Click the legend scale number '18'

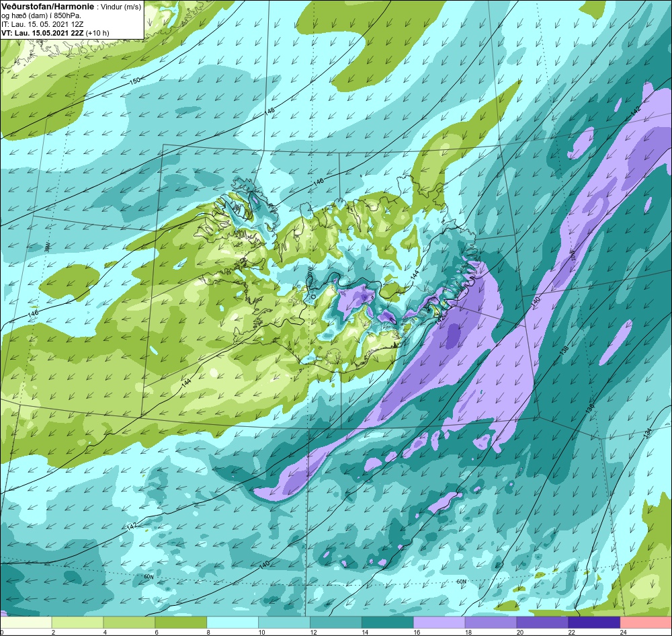pyautogui.click(x=468, y=632)
